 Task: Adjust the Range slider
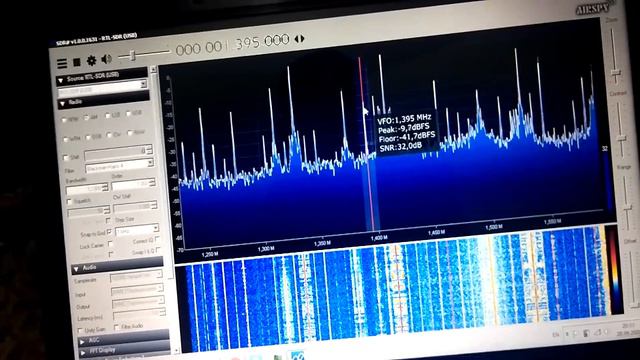click(x=627, y=203)
